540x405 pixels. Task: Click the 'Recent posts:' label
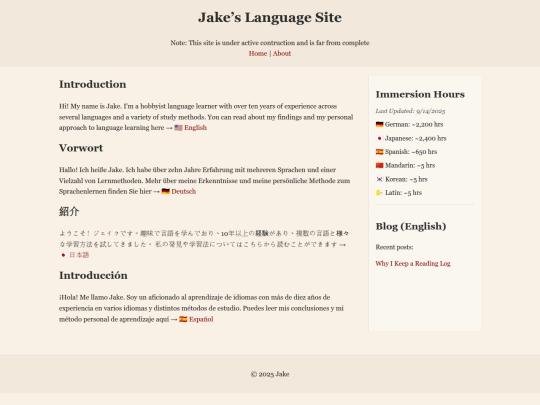click(x=394, y=247)
